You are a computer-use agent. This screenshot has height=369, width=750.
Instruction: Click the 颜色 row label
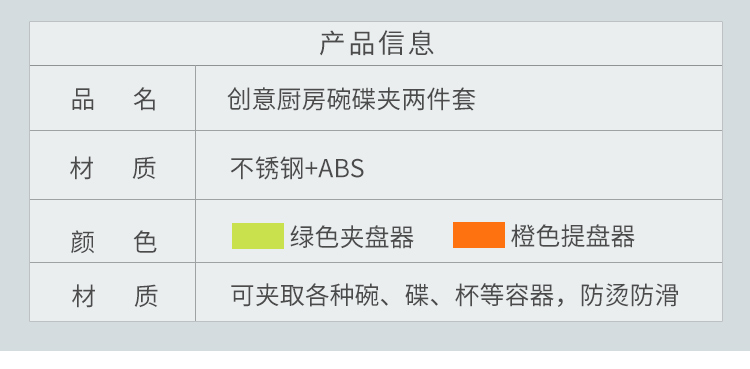coord(113,242)
